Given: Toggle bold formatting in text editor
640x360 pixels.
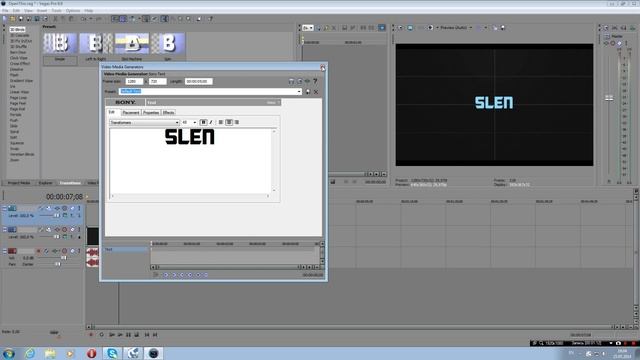Looking at the screenshot, I should (x=203, y=122).
